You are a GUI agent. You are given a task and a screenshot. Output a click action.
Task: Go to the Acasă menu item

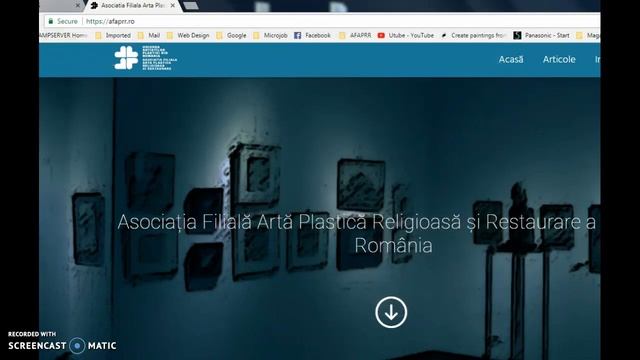511,60
